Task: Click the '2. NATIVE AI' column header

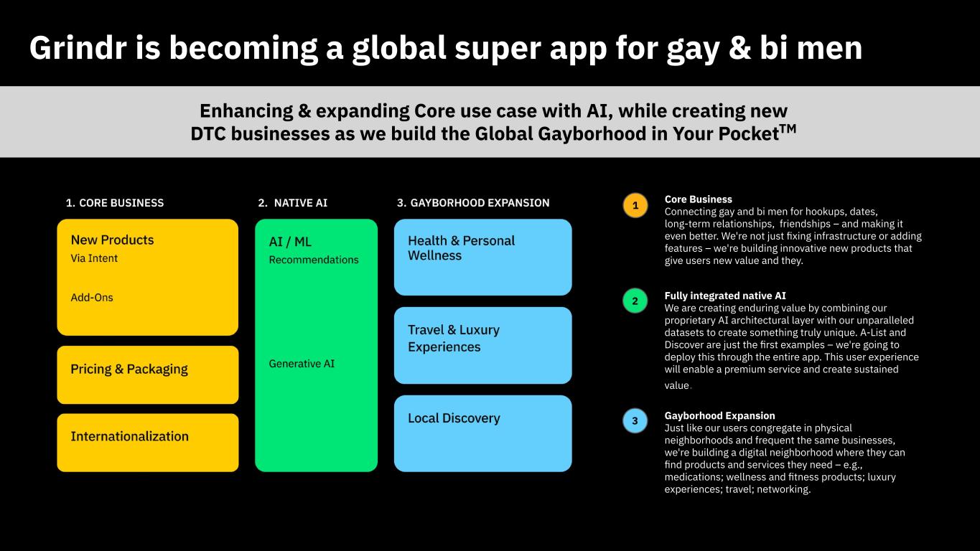Action: 292,203
